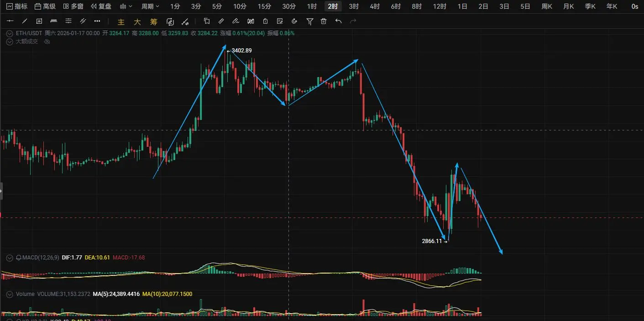
Task: Toggle 大额成交 visibility eye icon
Action: pyautogui.click(x=47, y=41)
